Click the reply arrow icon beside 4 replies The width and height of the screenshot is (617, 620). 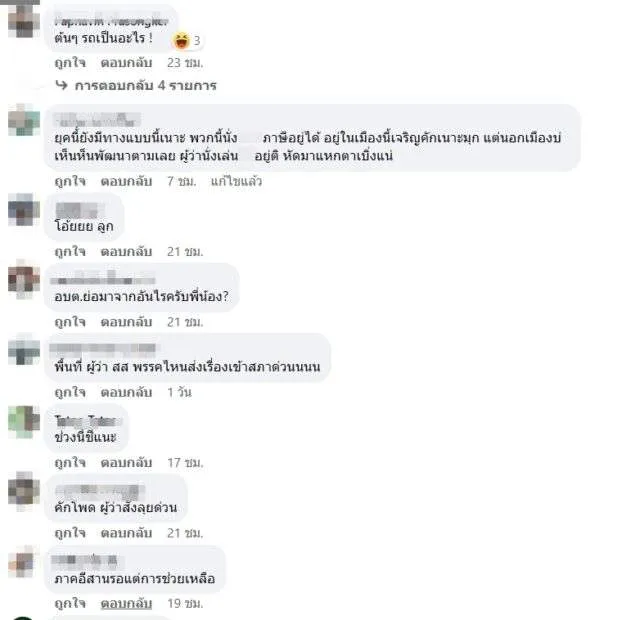(61, 85)
